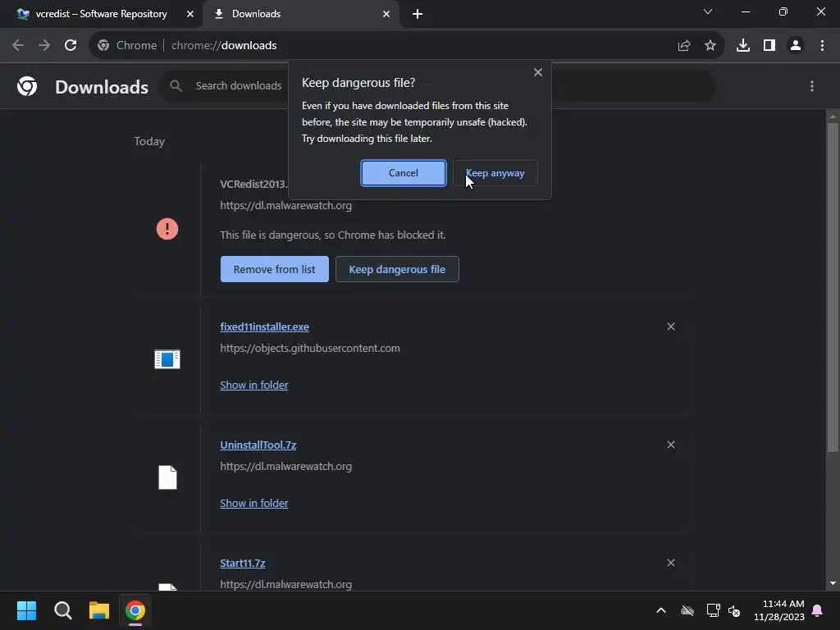Open a new tab
This screenshot has height=630, width=840.
tap(418, 14)
